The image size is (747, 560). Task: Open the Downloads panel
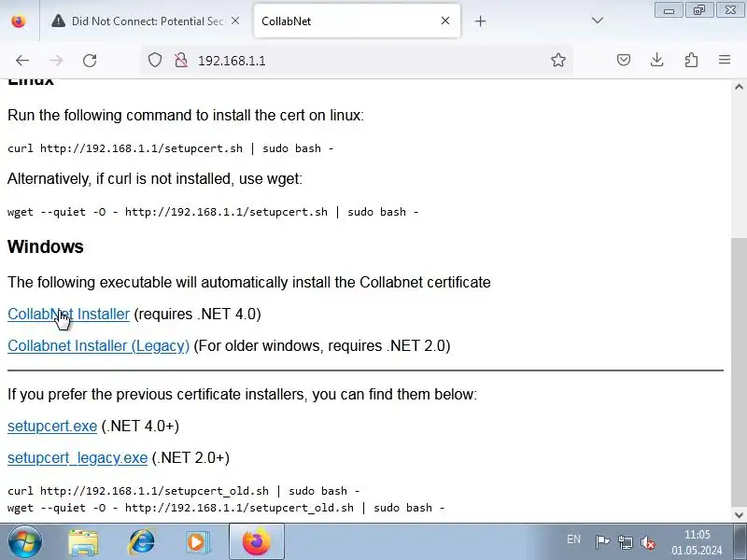(657, 60)
